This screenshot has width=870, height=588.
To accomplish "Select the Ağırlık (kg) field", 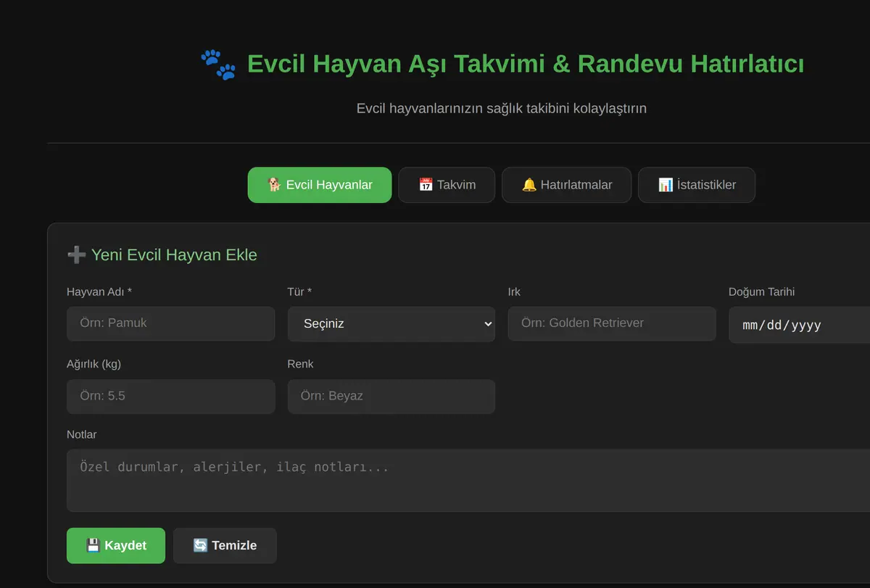I will (x=171, y=397).
